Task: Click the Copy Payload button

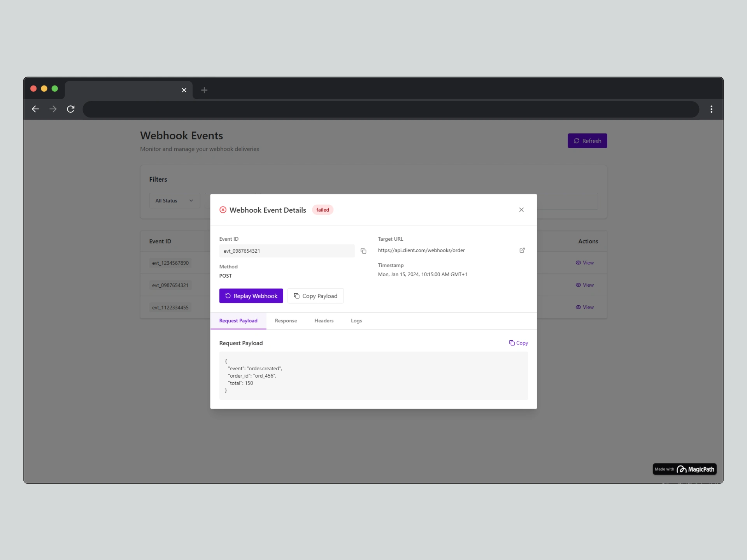Action: [315, 296]
